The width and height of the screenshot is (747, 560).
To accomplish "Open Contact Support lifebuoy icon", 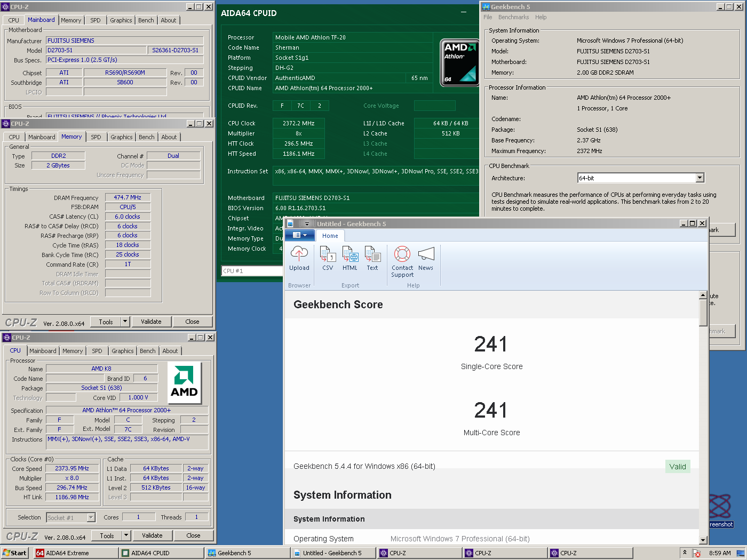I will click(402, 254).
